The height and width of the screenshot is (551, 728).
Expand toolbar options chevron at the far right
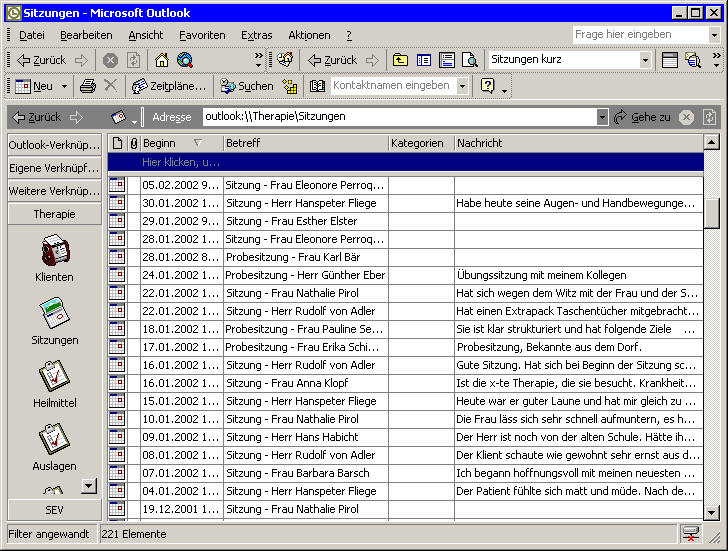[716, 60]
